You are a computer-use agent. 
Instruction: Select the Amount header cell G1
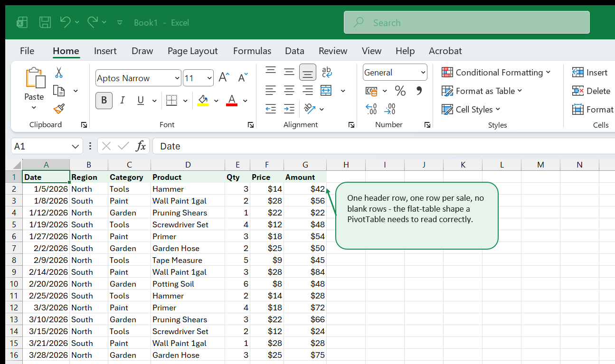point(305,177)
